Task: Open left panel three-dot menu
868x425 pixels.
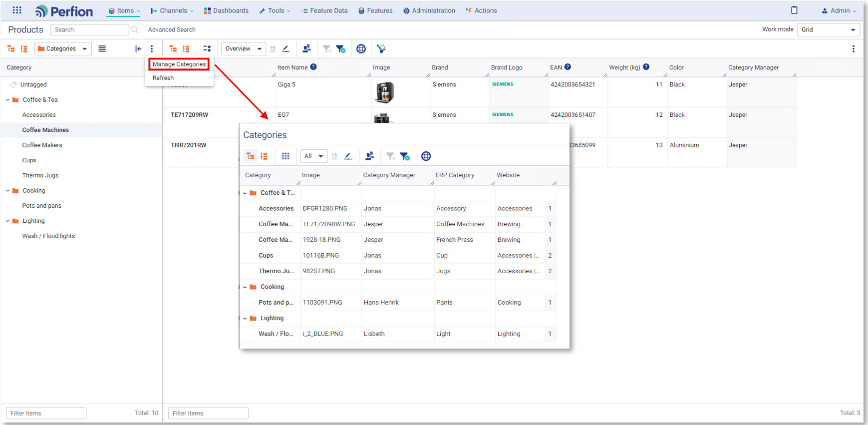Action: 152,48
